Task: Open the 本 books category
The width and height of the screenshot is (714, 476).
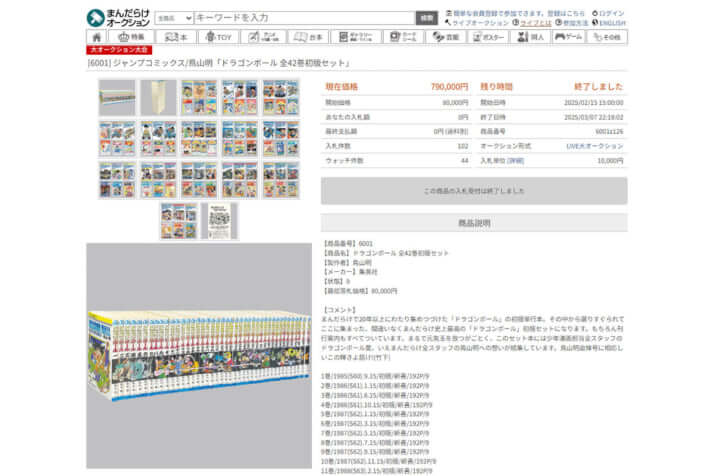Action: tap(176, 37)
